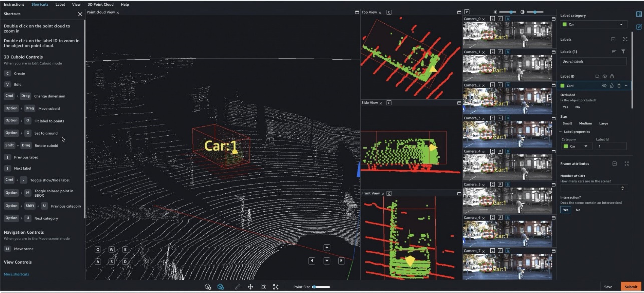Image resolution: width=644 pixels, height=293 pixels.
Task: Activate the move scene arrows tool
Action: (250, 287)
